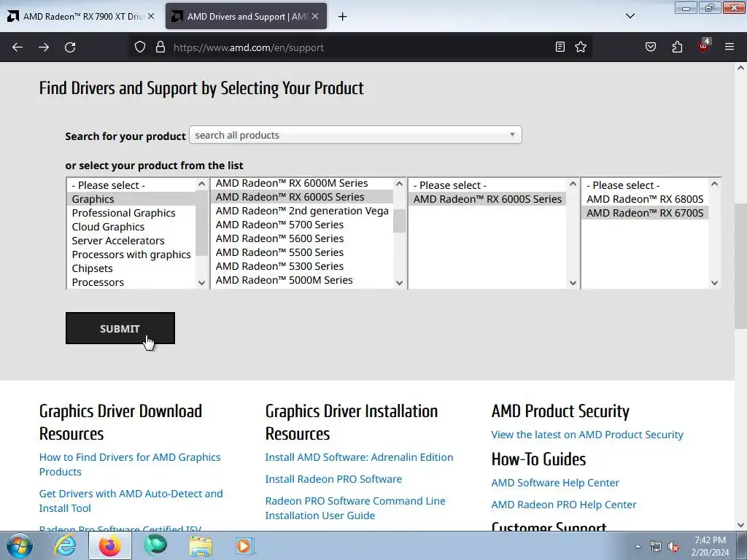Select AMD Radeon RX 6700S model

pos(645,213)
